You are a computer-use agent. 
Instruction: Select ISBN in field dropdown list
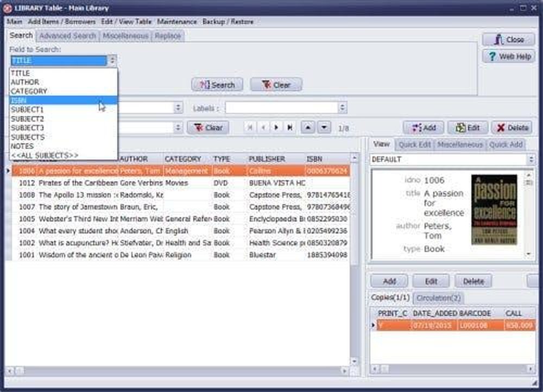tap(64, 100)
